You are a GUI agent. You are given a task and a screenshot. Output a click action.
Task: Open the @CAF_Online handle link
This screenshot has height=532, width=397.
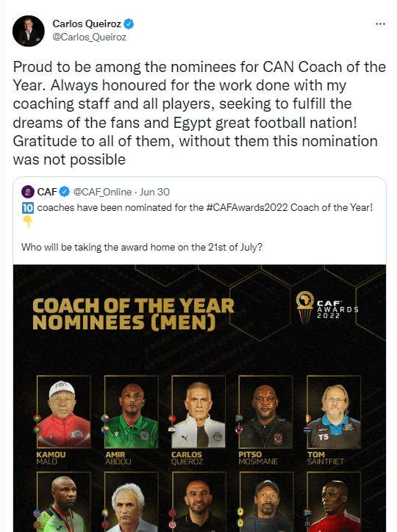coord(102,192)
